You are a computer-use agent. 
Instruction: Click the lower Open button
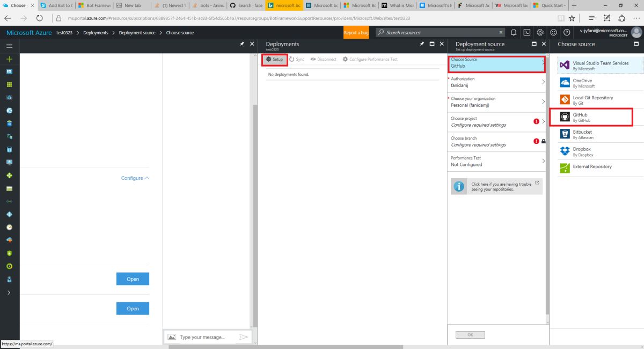(x=133, y=309)
